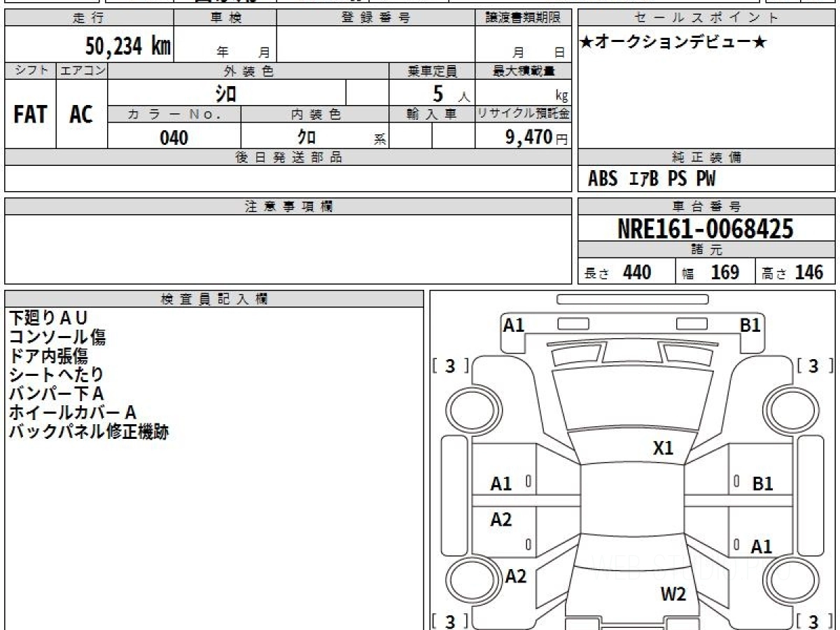This screenshot has width=840, height=630.
Task: Select the クロ interior color value
Action: [x=307, y=137]
